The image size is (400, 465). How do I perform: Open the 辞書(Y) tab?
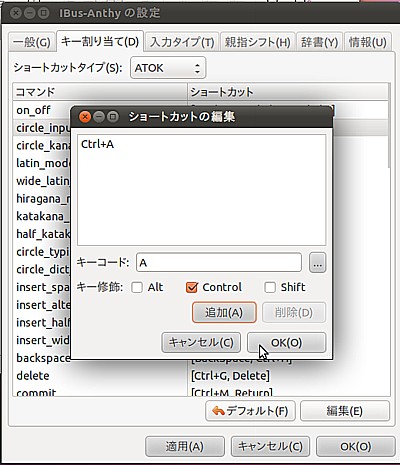tap(319, 42)
